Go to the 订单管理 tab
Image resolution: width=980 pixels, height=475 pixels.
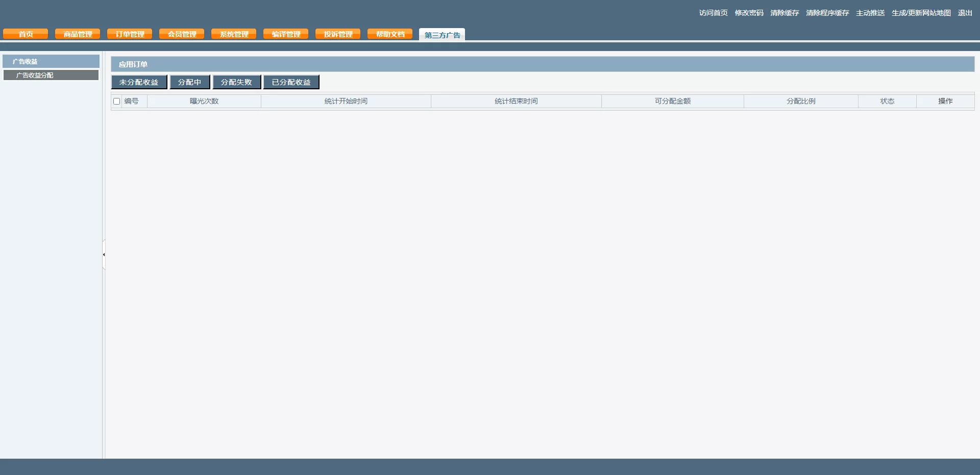point(130,34)
